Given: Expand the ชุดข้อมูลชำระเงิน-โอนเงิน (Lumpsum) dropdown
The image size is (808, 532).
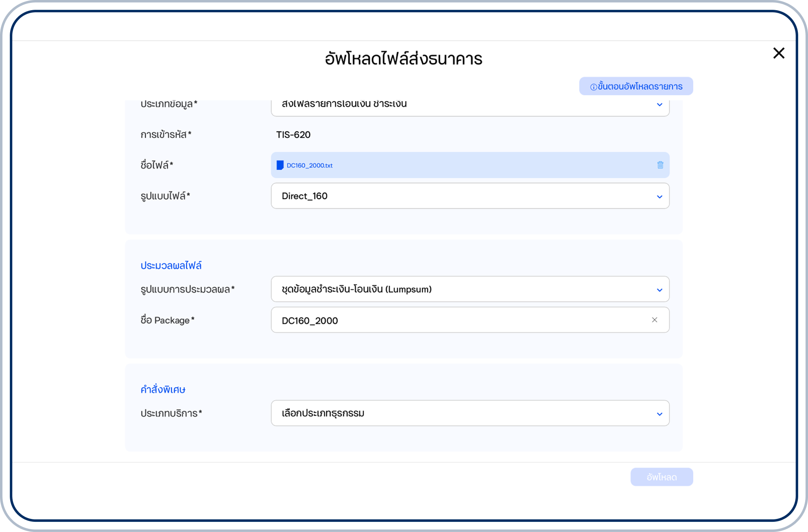Looking at the screenshot, I should pyautogui.click(x=469, y=289).
